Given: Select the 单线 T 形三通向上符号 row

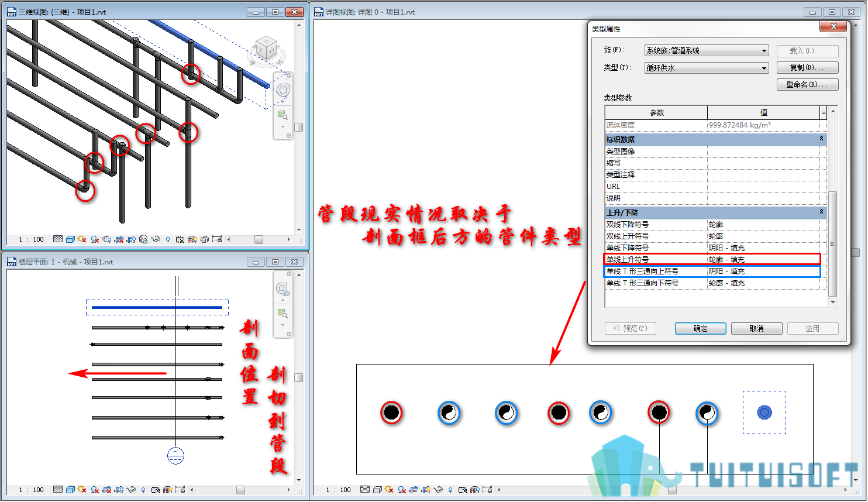Looking at the screenshot, I should click(712, 271).
